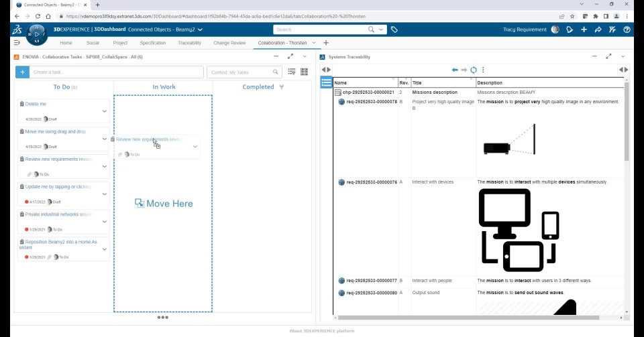
Task: Switch to the Traceability tab
Action: tap(189, 43)
